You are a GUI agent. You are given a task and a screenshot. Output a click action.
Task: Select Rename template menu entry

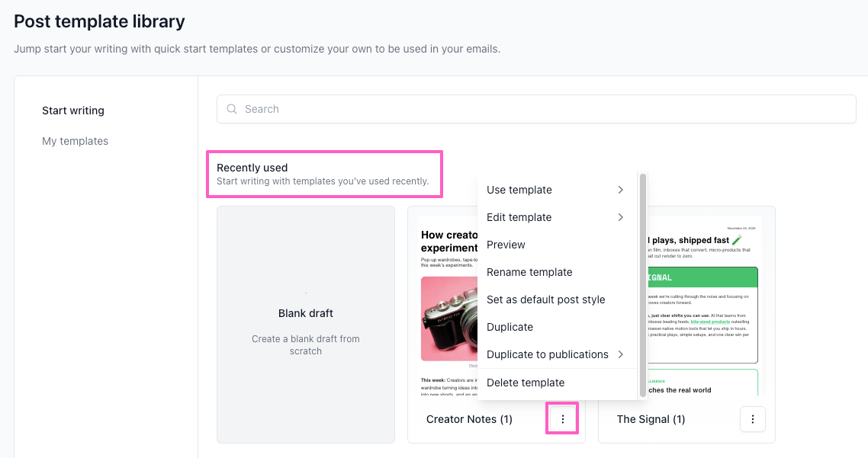pos(529,272)
